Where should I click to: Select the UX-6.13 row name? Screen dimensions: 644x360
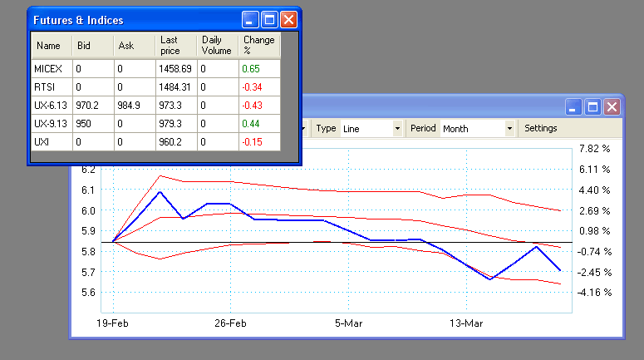point(52,106)
